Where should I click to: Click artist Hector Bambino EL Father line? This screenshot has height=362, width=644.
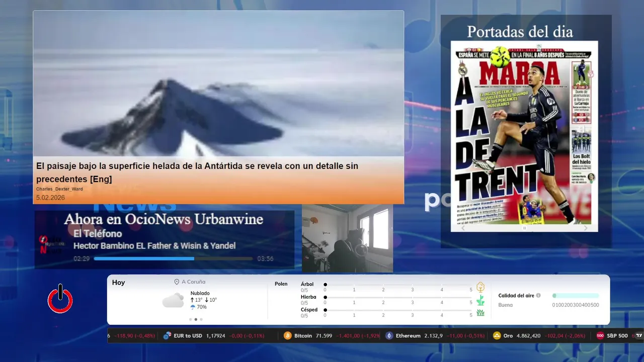154,246
